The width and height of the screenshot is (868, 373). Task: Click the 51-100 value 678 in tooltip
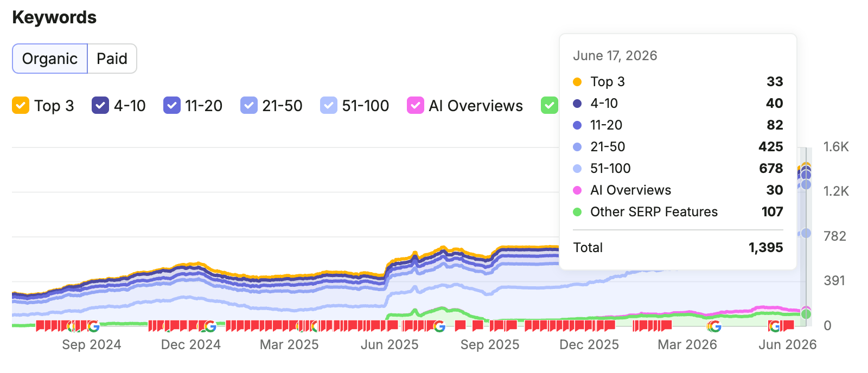[x=771, y=169]
